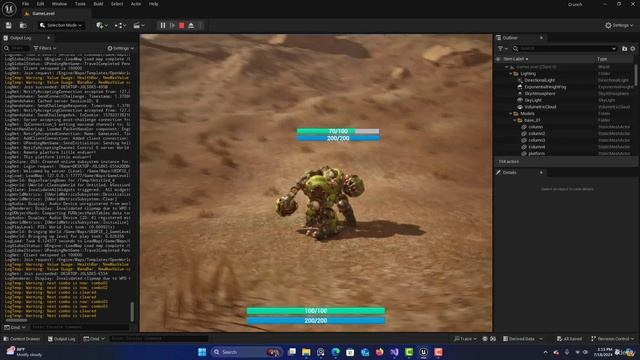
Task: Toggle the Outliner visibility column header eye
Action: [x=498, y=59]
